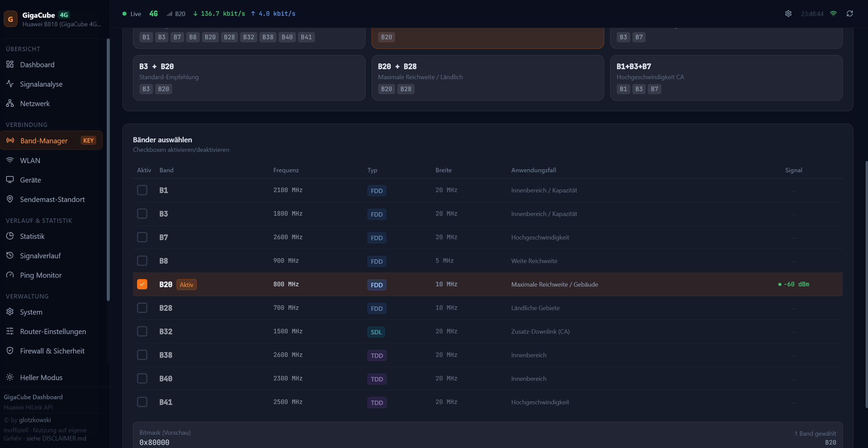The height and width of the screenshot is (448, 868).
Task: Click the 4G badge next to GigaCube
Action: [64, 15]
